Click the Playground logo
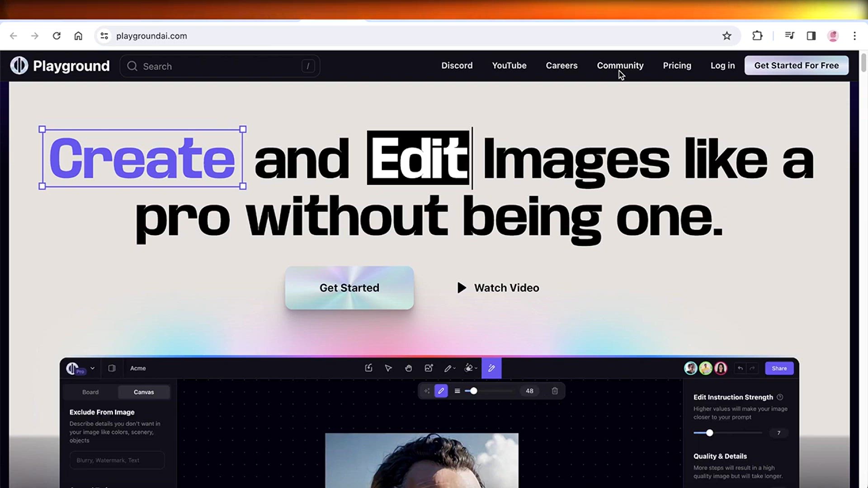 [x=60, y=66]
